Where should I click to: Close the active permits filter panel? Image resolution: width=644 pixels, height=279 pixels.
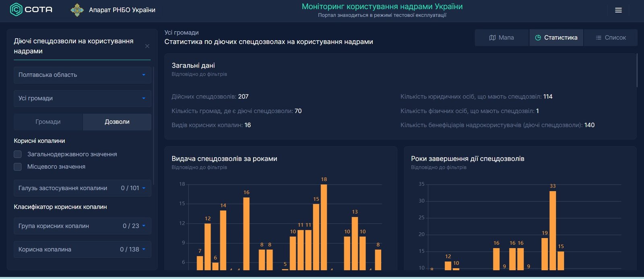coord(147,46)
